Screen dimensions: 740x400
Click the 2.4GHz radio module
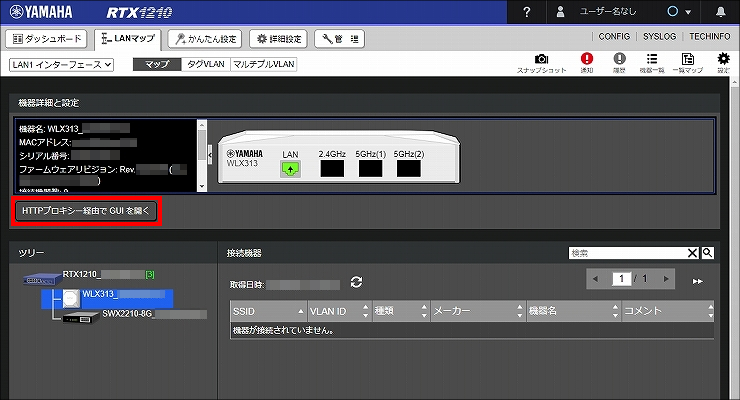click(x=332, y=168)
